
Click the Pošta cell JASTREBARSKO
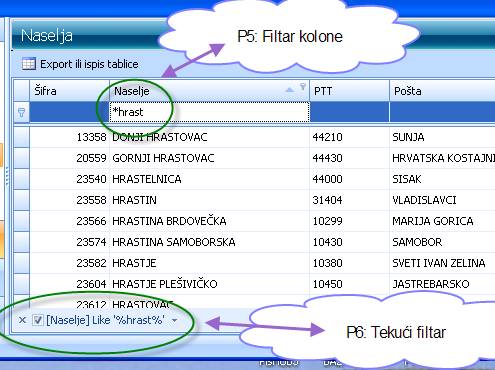click(442, 284)
